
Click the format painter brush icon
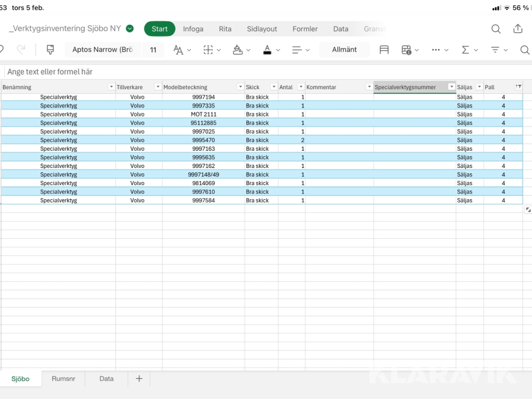[x=50, y=50]
